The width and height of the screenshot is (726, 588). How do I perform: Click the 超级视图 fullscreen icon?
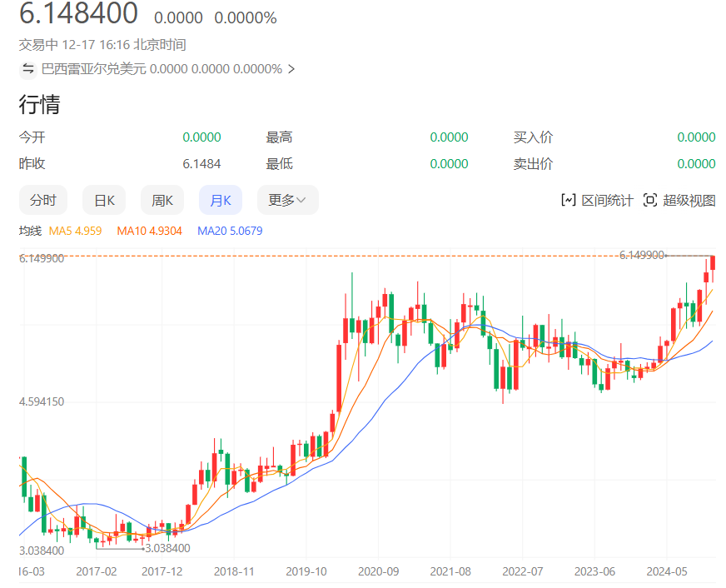click(650, 200)
